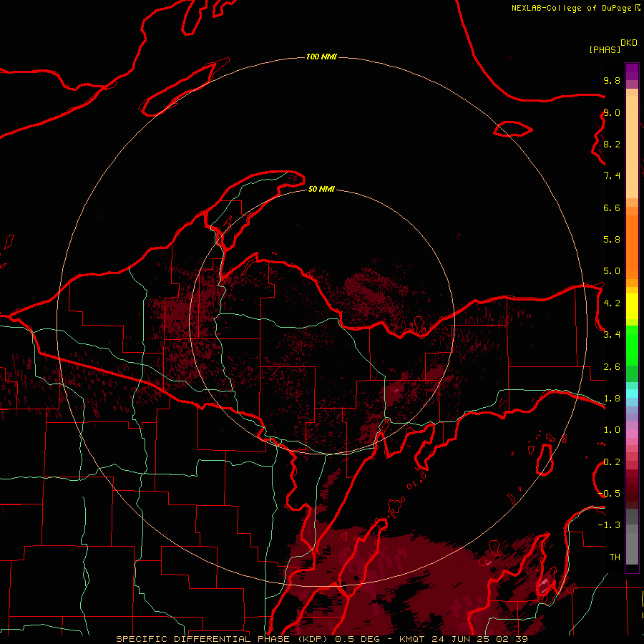Click the 4.2 value on the color scale
Screen dimensions: 644x644
612,303
